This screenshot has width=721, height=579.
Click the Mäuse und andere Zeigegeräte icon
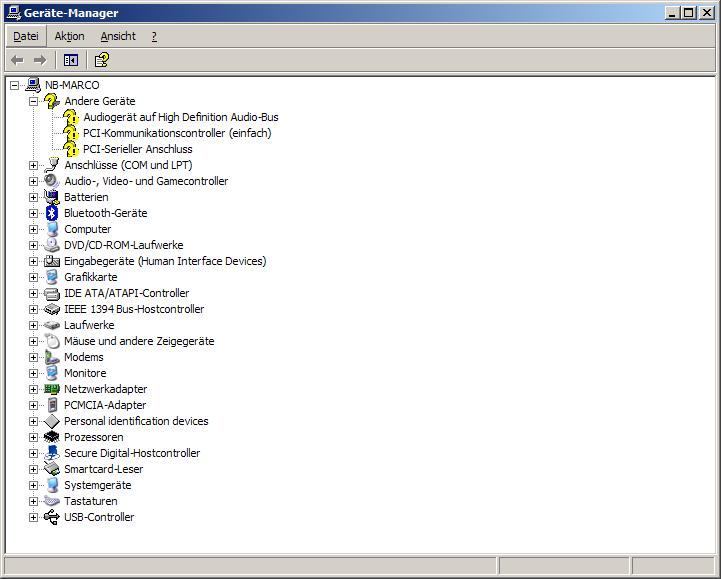(x=52, y=341)
